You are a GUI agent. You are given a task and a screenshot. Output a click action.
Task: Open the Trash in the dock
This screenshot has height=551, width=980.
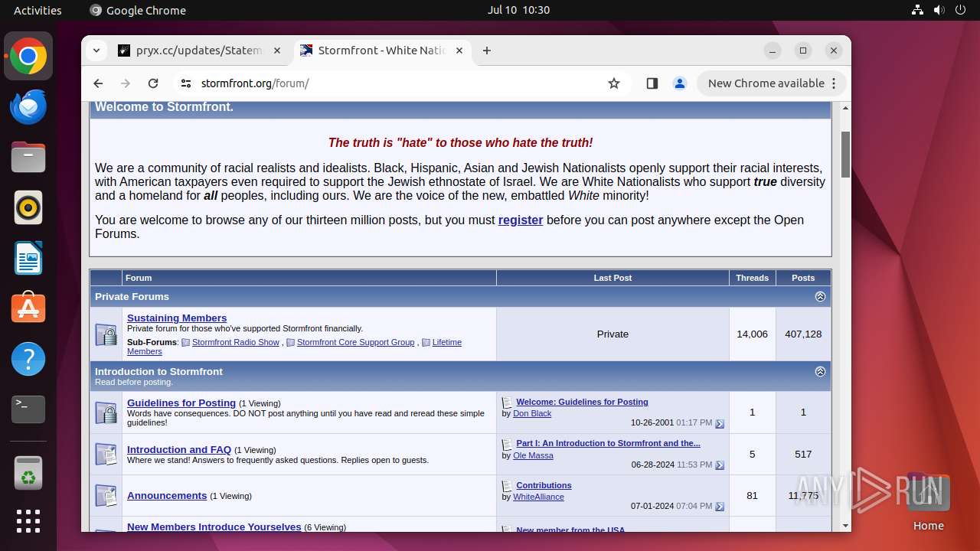point(28,473)
